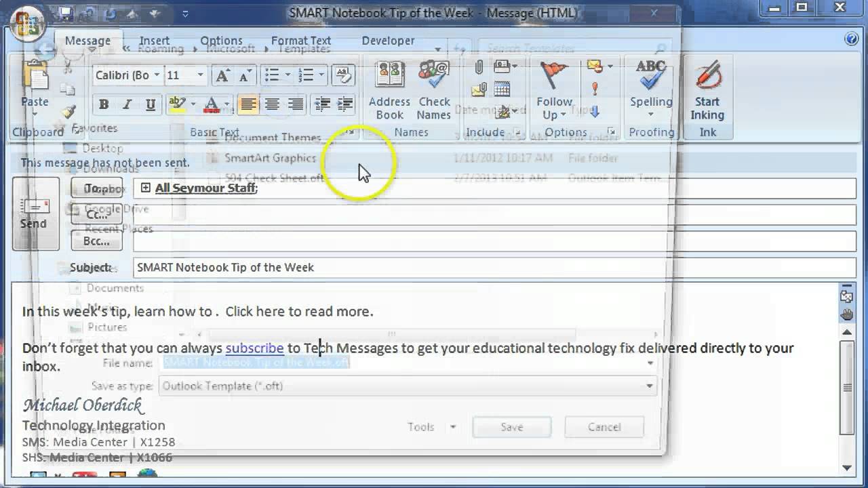Click the message body vertical scrollbar thumb
Viewport: 868px width, 488px height.
(x=847, y=388)
